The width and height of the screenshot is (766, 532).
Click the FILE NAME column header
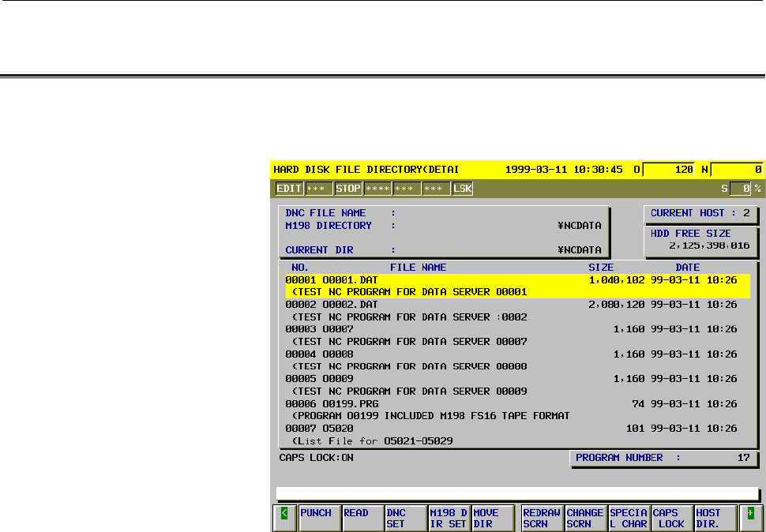pos(419,268)
